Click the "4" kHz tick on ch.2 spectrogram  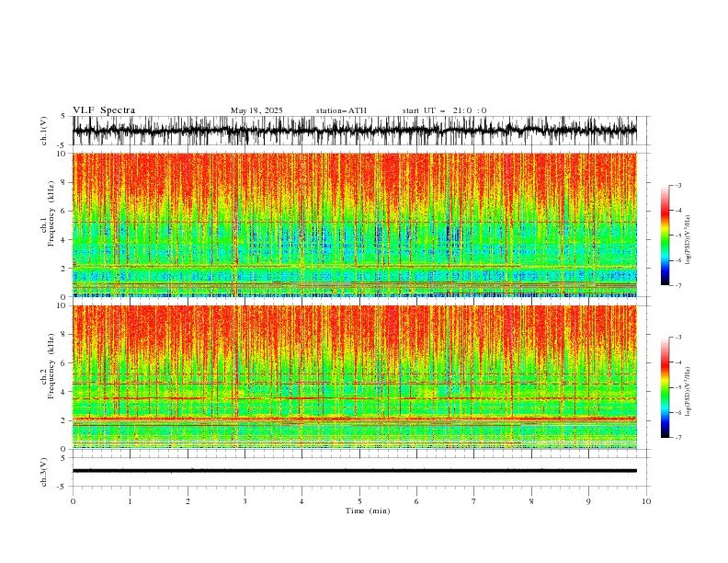pyautogui.click(x=64, y=392)
